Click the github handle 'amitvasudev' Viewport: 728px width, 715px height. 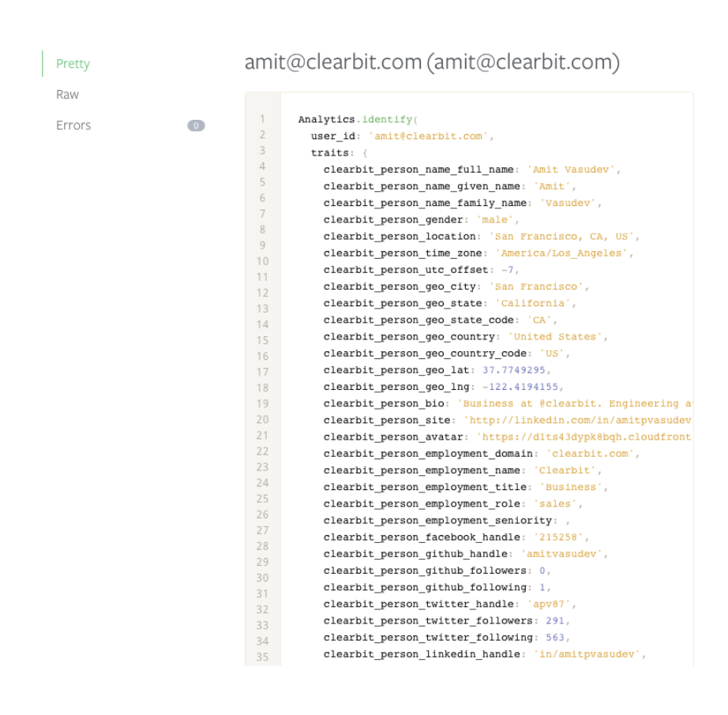[561, 553]
